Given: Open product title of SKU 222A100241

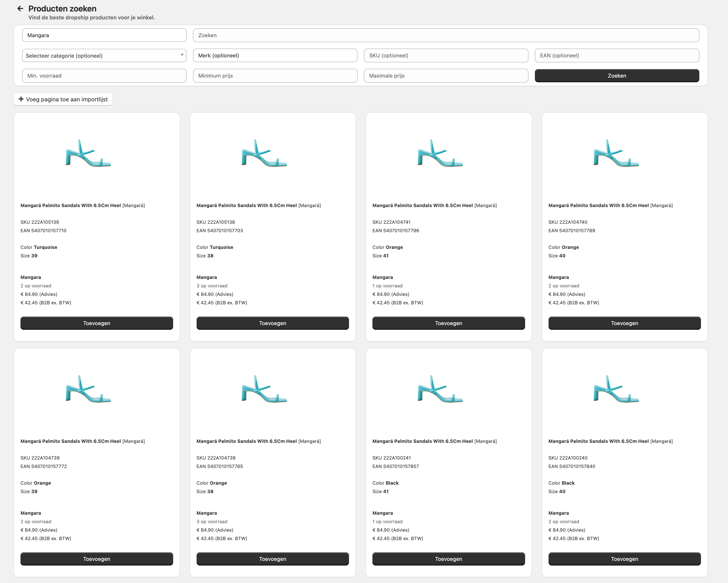Looking at the screenshot, I should (423, 441).
